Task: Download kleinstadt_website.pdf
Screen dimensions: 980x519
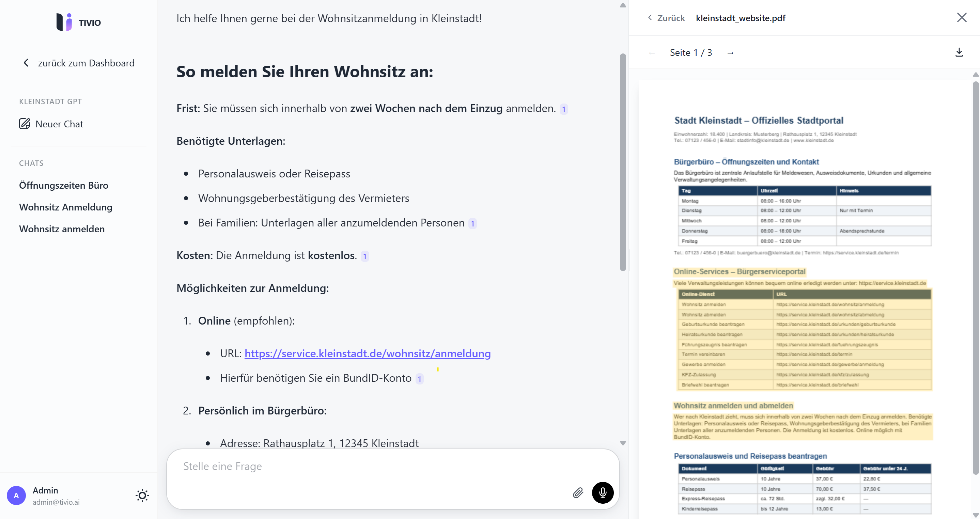Action: pos(959,52)
